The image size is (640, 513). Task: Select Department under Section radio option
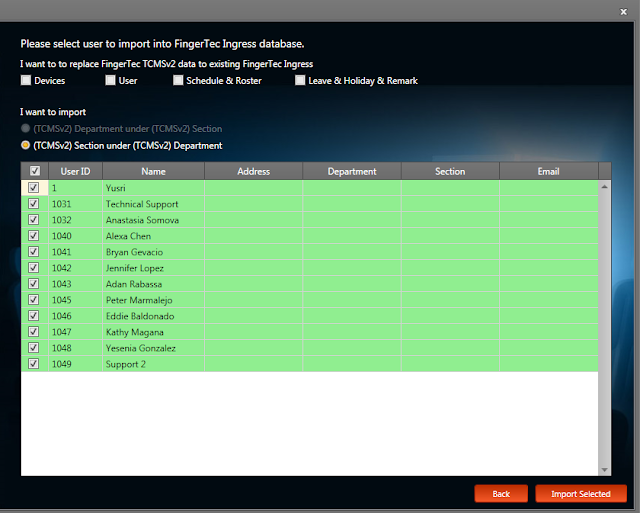pos(25,129)
